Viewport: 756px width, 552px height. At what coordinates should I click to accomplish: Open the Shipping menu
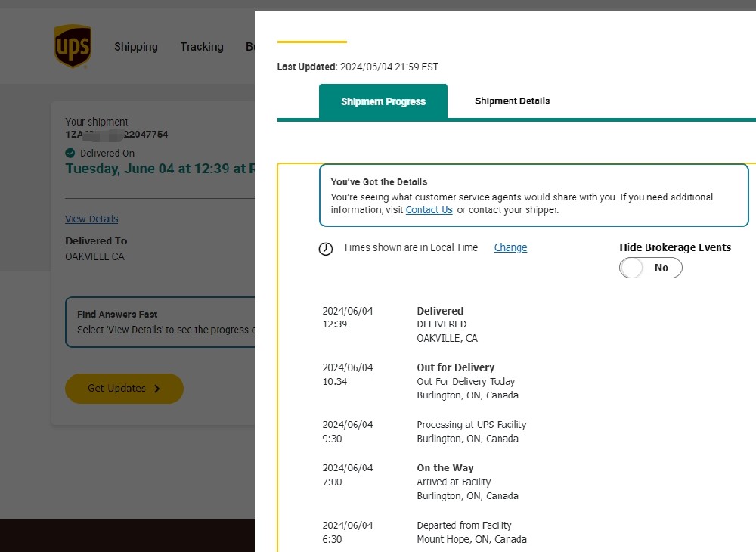coord(136,47)
